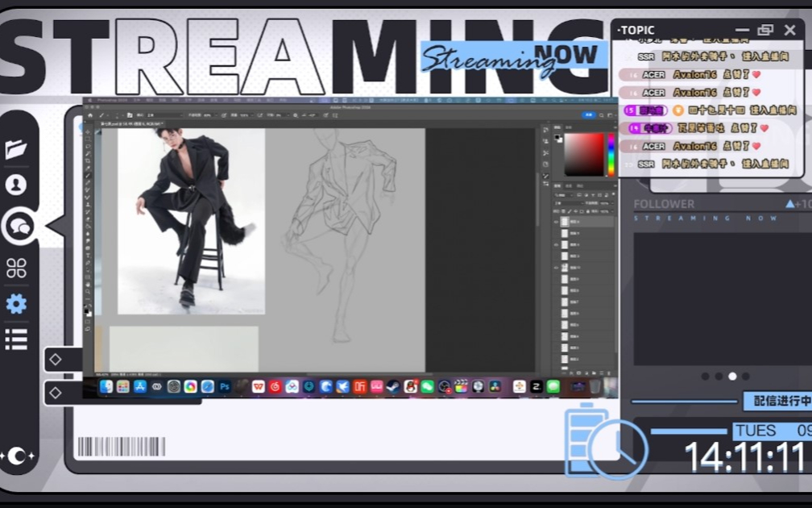Open the chat bubbles icon in stream sidebar
Screen dimensions: 812x508
pos(19,227)
